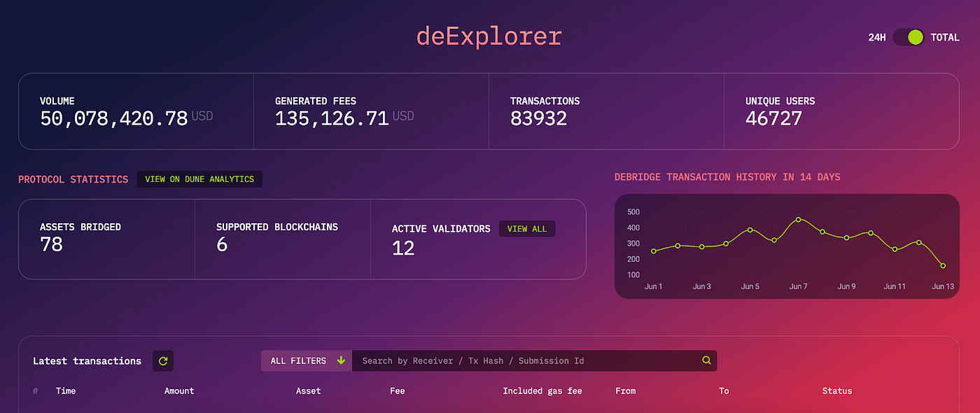Toggle the 24H / TOTAL switch
Screen dimensions: 980x413
click(909, 38)
